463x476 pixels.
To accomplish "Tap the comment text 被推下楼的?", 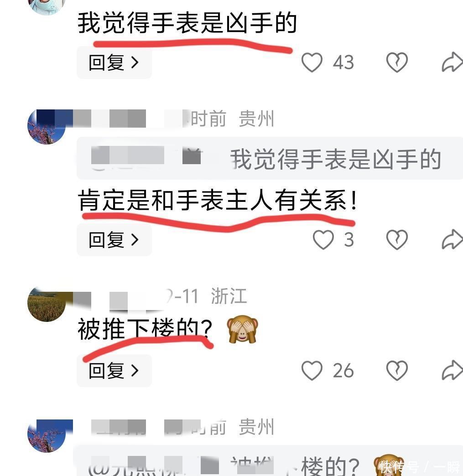I will 145,329.
